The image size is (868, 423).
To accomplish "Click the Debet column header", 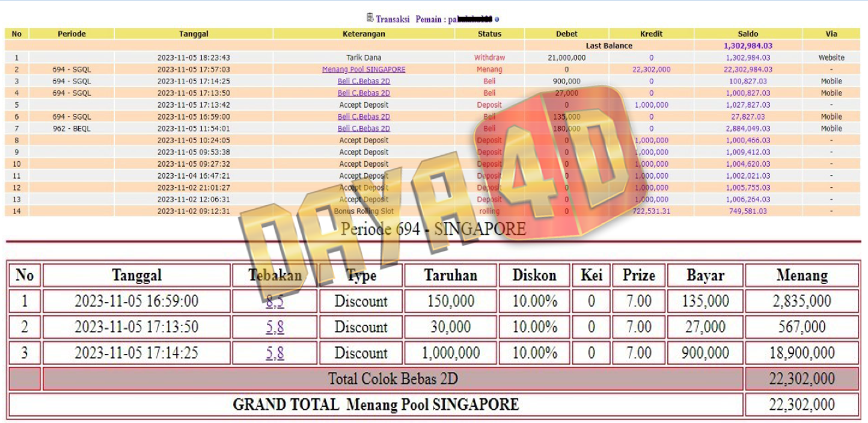I will tap(566, 34).
